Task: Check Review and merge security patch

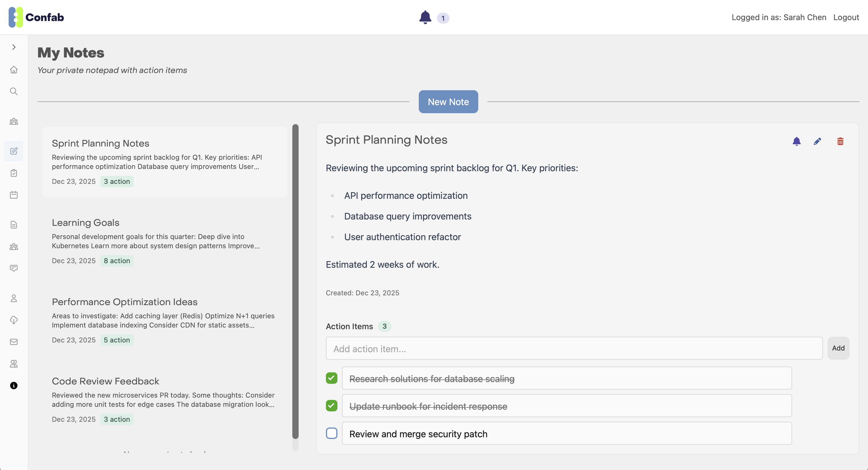Action: [x=332, y=433]
